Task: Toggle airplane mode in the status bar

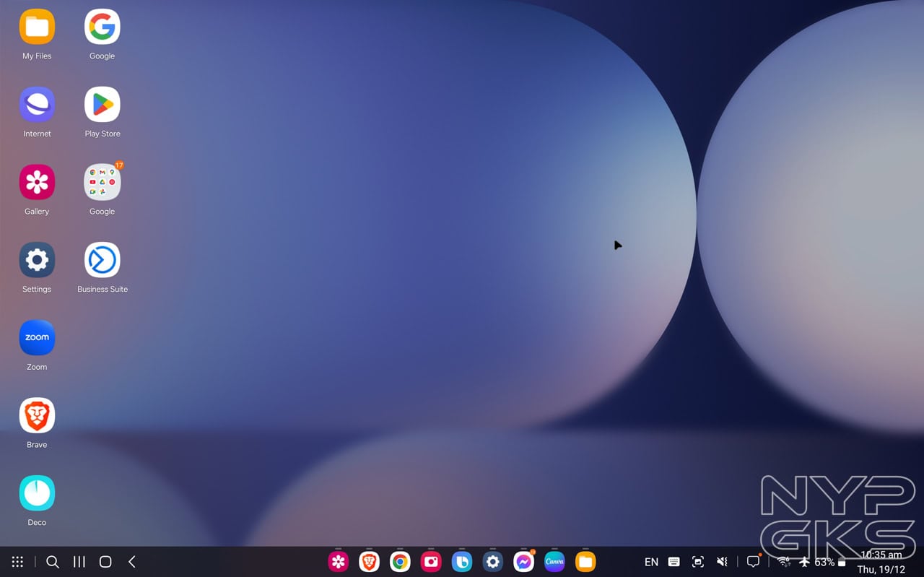Action: pos(803,561)
